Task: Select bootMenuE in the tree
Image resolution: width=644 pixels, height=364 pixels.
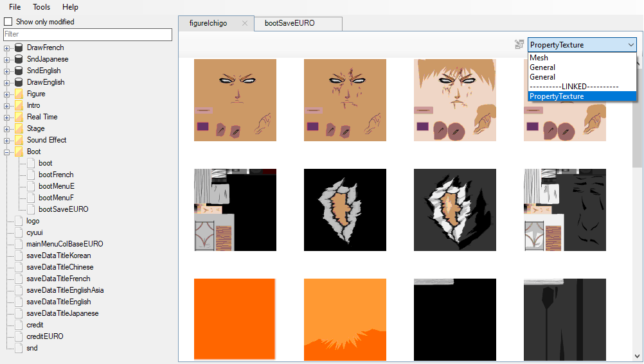Action: 57,186
